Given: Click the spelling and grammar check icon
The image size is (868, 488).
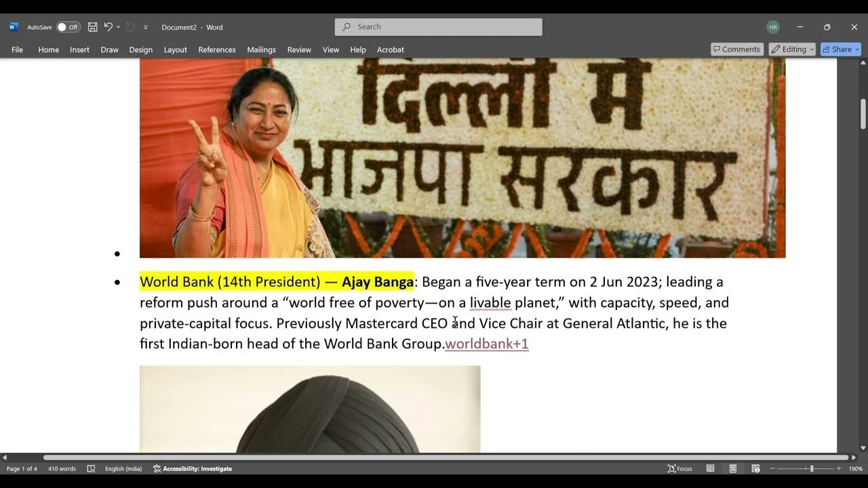Looking at the screenshot, I should [92, 469].
